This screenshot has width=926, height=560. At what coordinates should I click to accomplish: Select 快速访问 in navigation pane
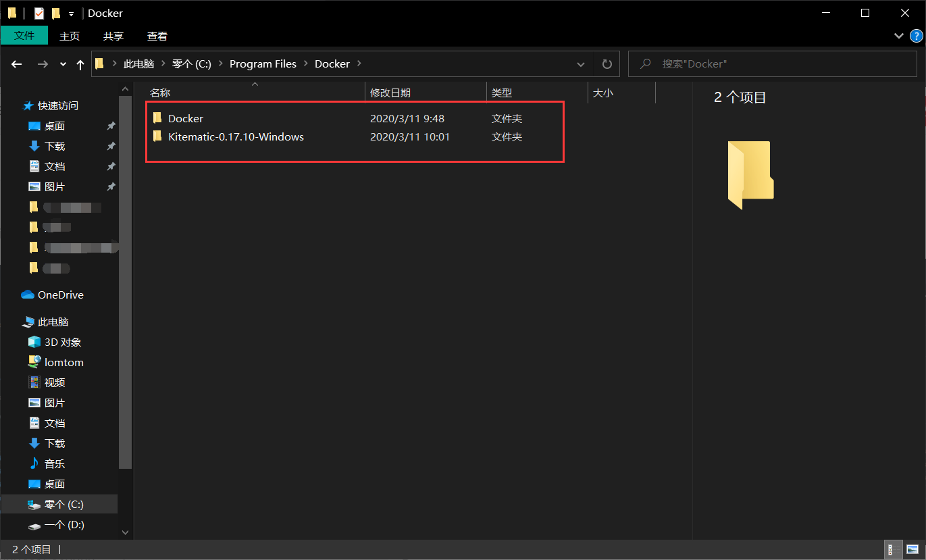coord(57,106)
